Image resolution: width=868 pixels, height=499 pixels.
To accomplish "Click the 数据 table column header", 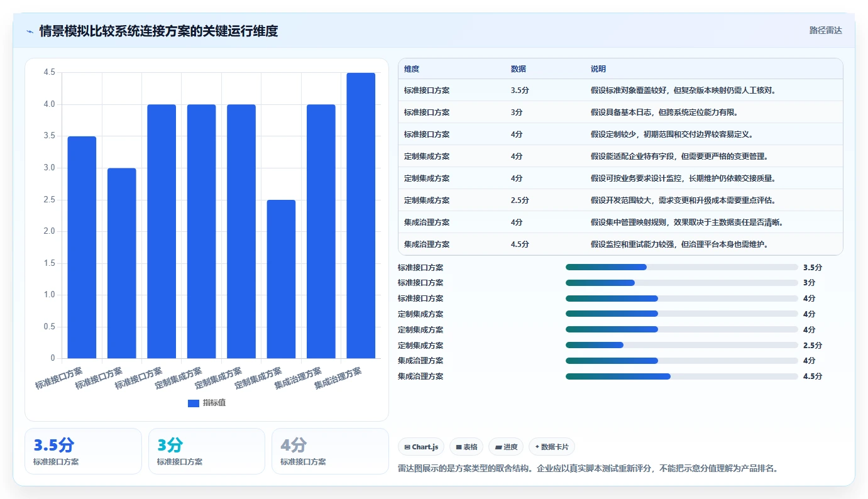I will (519, 69).
